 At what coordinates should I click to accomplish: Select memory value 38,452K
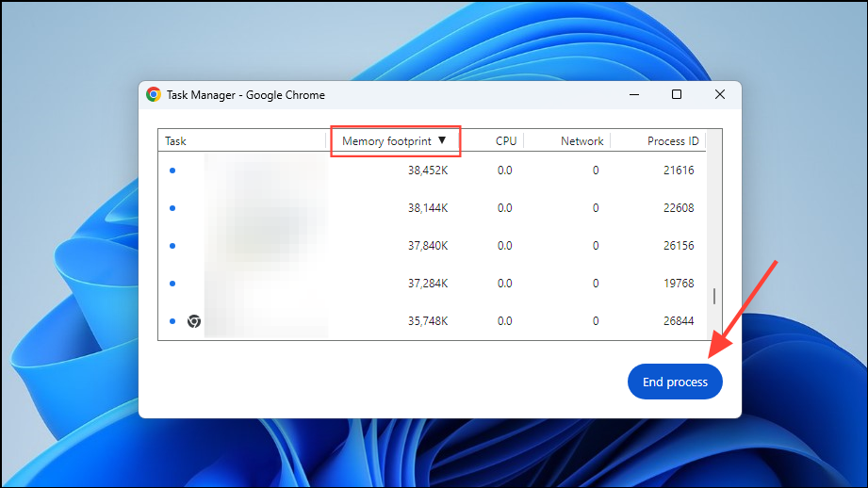click(x=428, y=171)
